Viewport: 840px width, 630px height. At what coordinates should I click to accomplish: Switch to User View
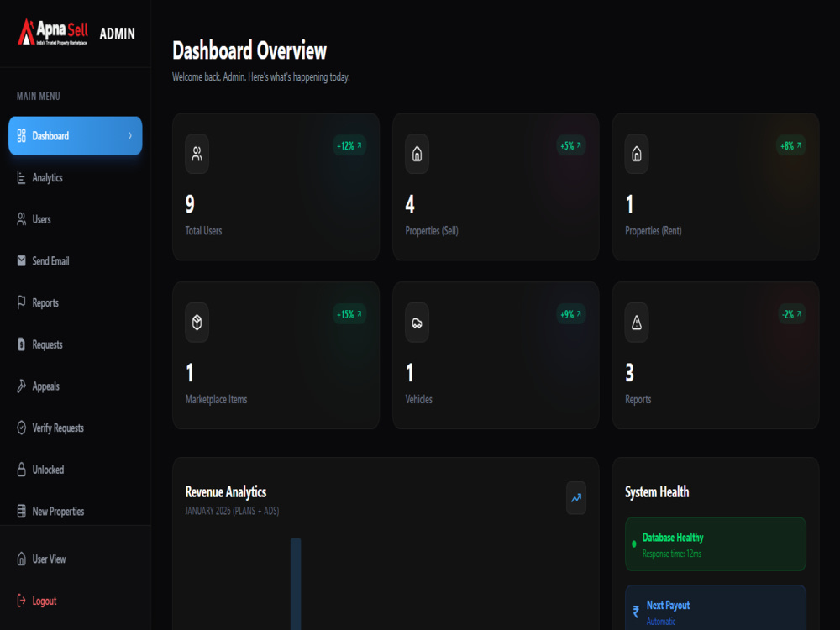pos(76,559)
